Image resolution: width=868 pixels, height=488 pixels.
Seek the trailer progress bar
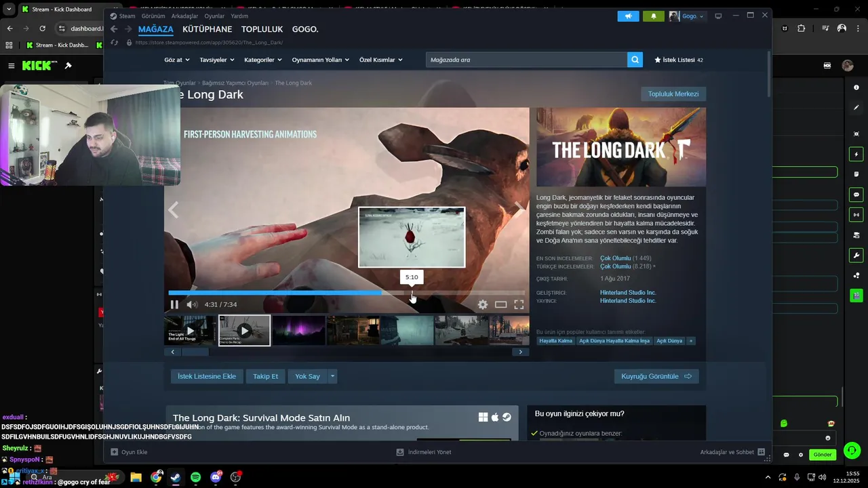click(x=347, y=293)
